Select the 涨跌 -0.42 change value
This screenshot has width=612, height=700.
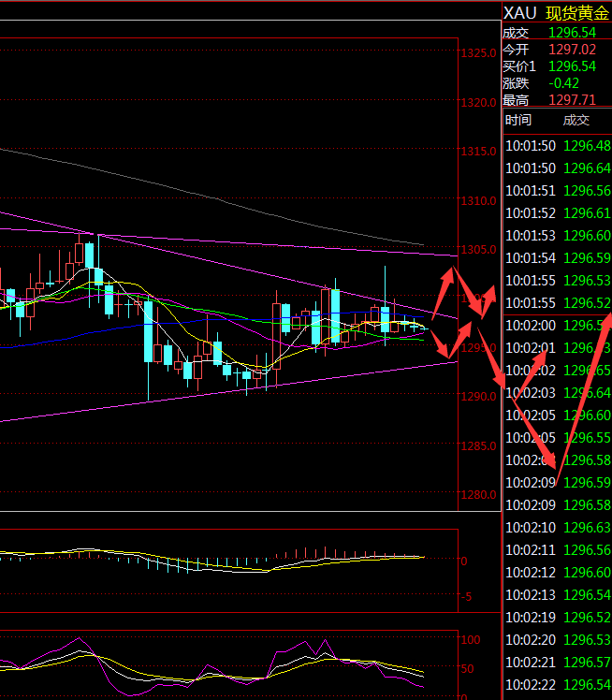pos(563,83)
